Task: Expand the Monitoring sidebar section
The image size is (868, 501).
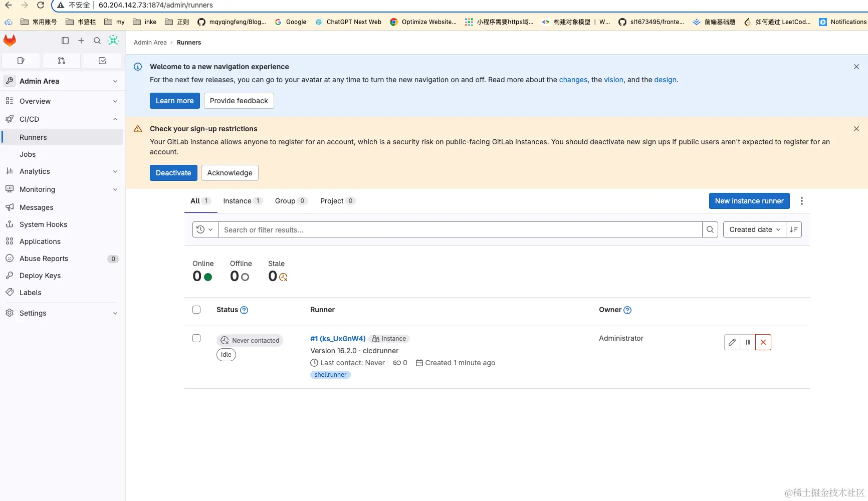Action: [x=63, y=189]
